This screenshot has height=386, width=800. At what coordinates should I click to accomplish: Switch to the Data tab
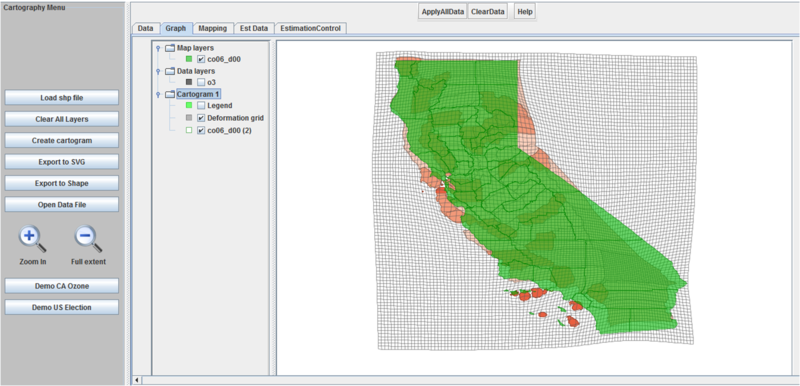coord(145,29)
